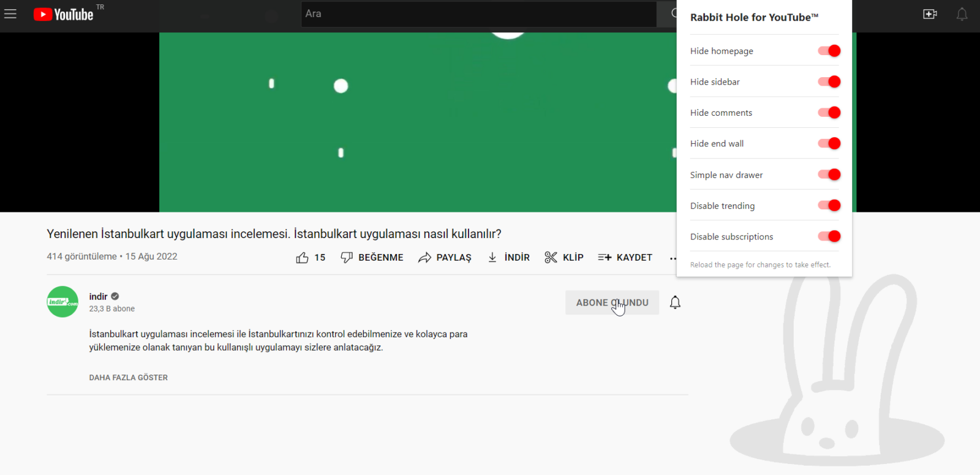Screen dimensions: 980x475
Task: Toggle the Hide homepage switch
Action: [x=829, y=51]
